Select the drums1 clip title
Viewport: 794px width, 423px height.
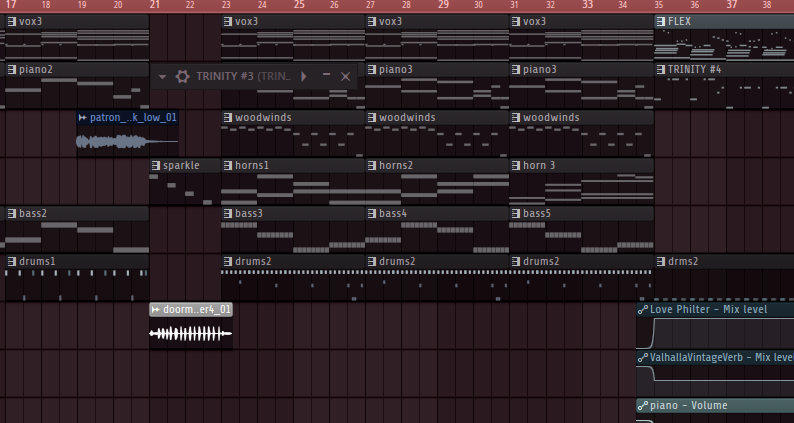click(37, 262)
